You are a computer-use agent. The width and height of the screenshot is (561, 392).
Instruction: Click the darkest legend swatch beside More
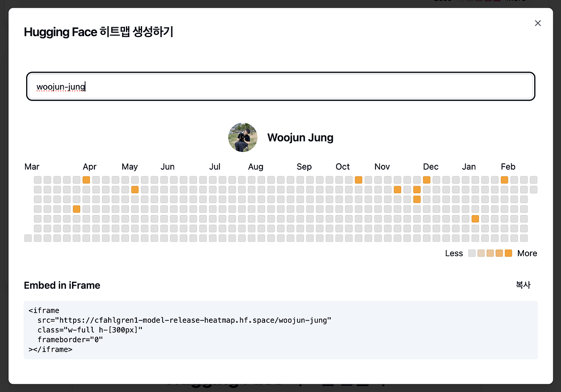(x=509, y=253)
